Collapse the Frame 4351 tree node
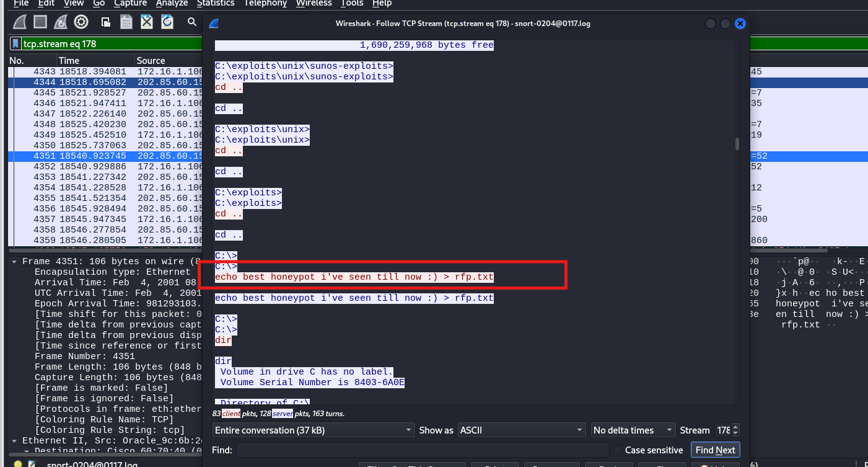Screen dimensions: 868x467 pyautogui.click(x=15, y=261)
